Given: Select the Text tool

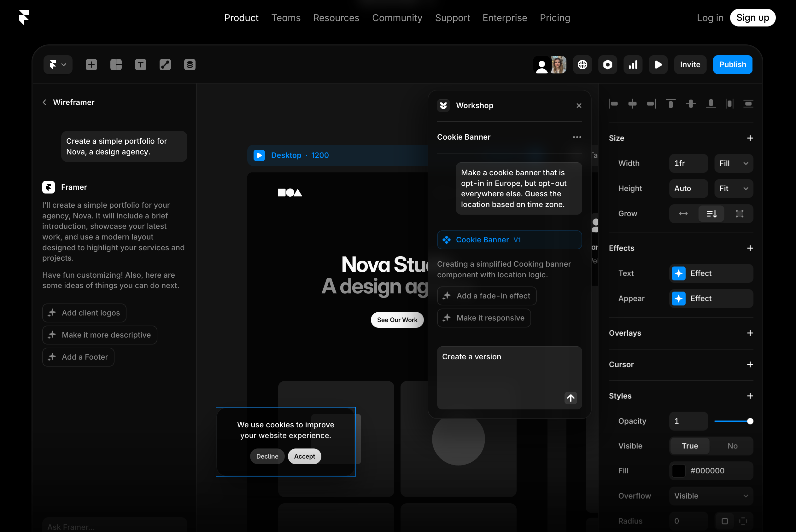Looking at the screenshot, I should 141,65.
